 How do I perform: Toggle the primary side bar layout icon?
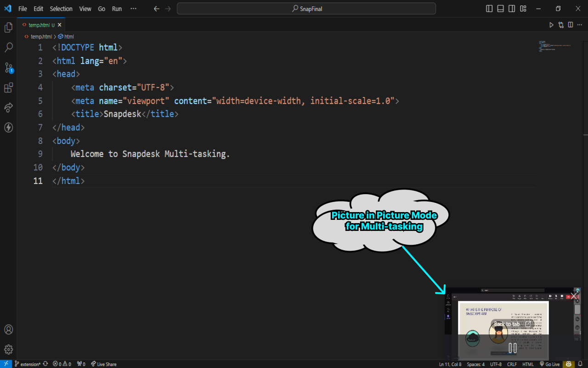coord(489,8)
